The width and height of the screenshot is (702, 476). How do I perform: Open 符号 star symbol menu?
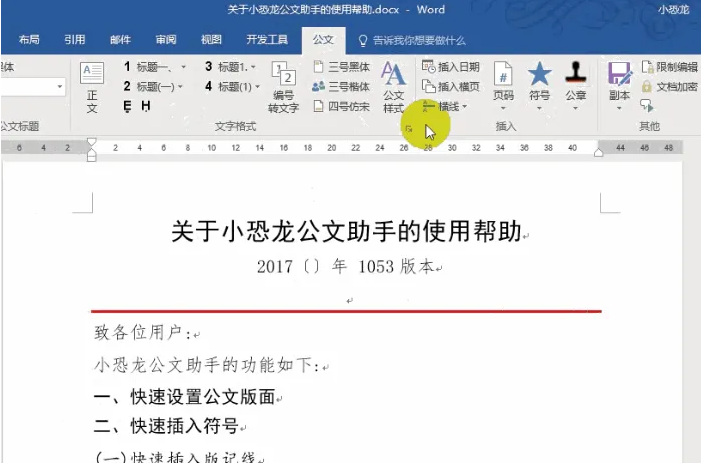(x=539, y=86)
